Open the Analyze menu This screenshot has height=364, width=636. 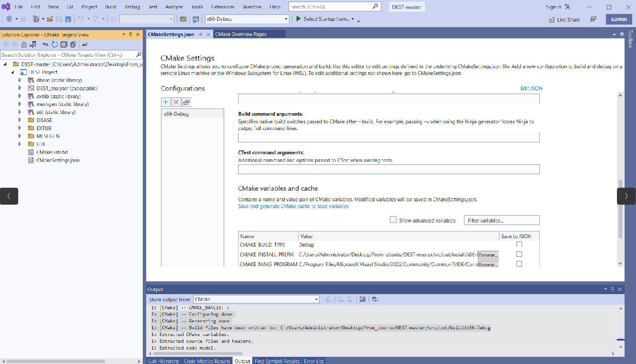174,7
